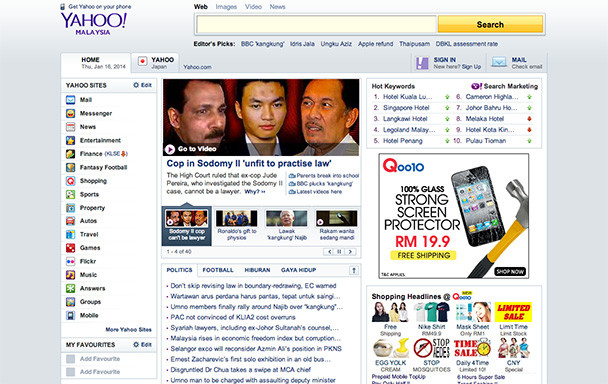Open the Games dice icon
608x384 pixels.
coord(70,247)
